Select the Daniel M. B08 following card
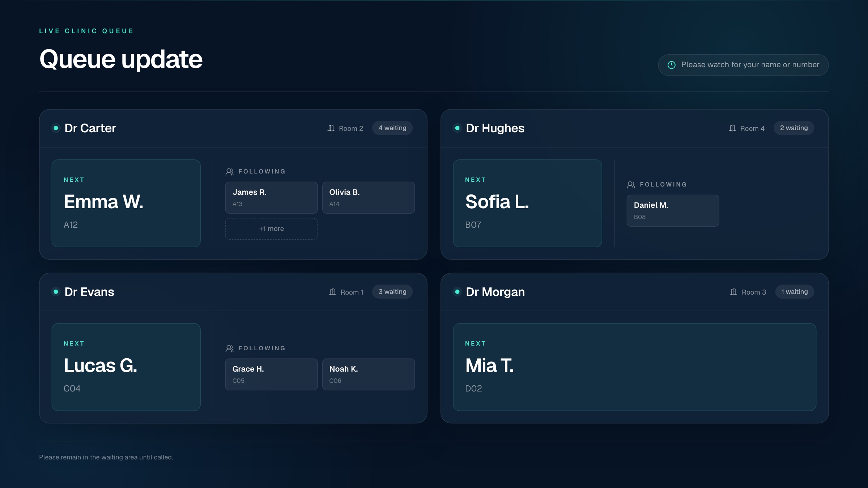 673,211
